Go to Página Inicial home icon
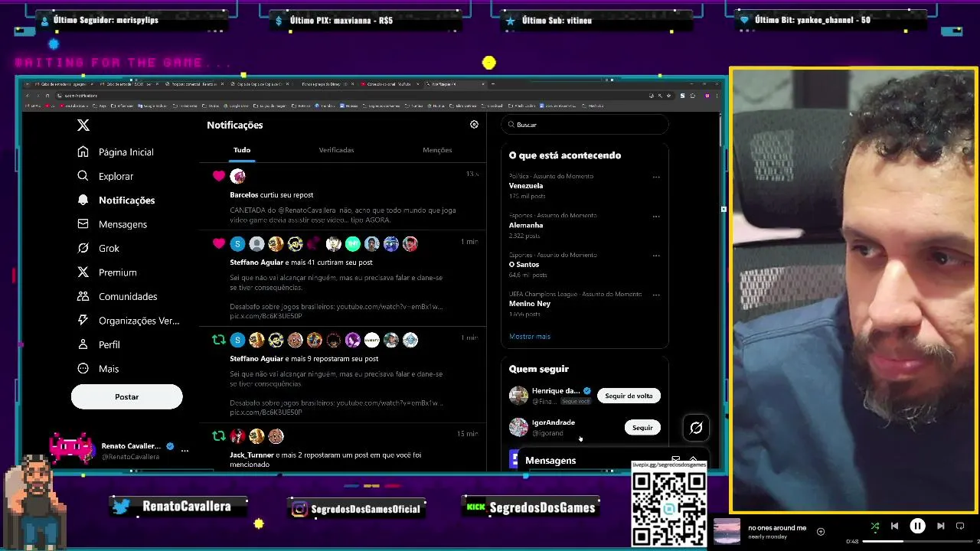Viewport: 980px width, 551px height. [83, 152]
